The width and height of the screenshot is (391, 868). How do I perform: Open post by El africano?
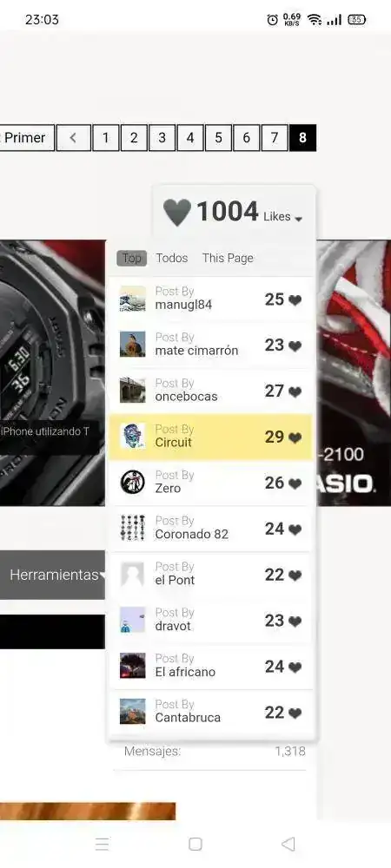210,666
